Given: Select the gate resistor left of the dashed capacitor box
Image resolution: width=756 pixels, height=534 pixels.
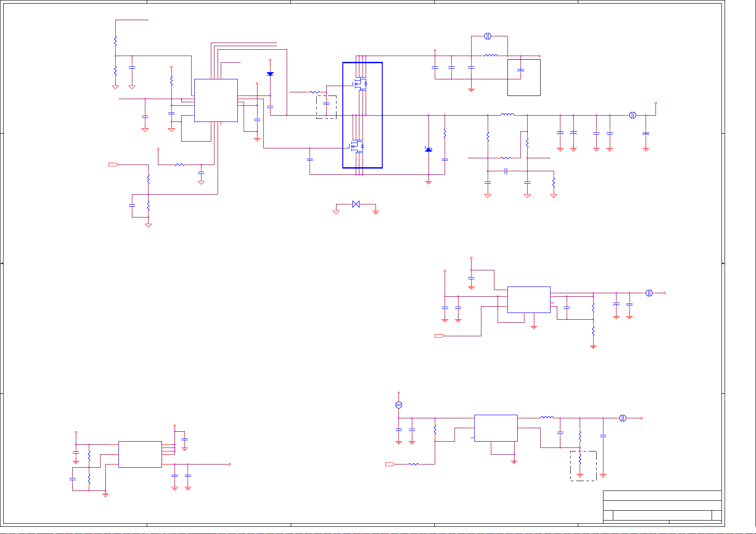Looking at the screenshot, I should 315,92.
